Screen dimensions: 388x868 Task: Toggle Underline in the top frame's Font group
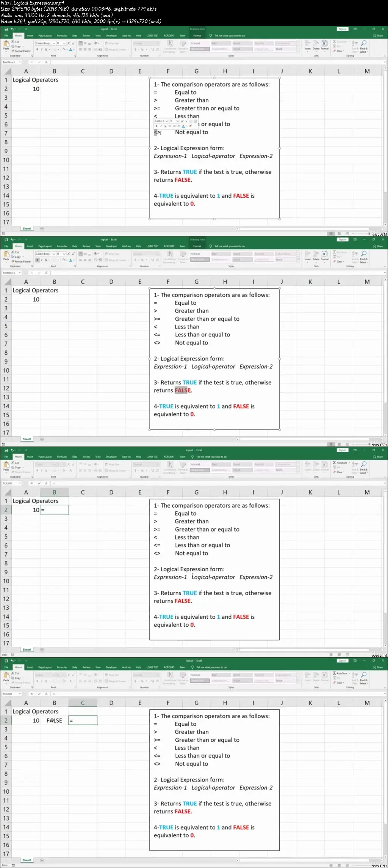[46, 49]
